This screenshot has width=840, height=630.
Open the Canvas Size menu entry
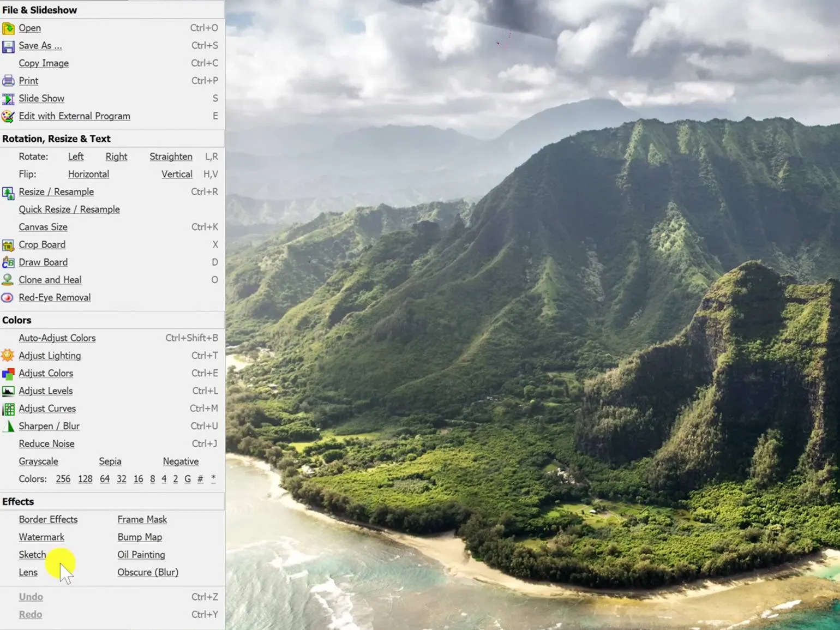[x=43, y=227]
